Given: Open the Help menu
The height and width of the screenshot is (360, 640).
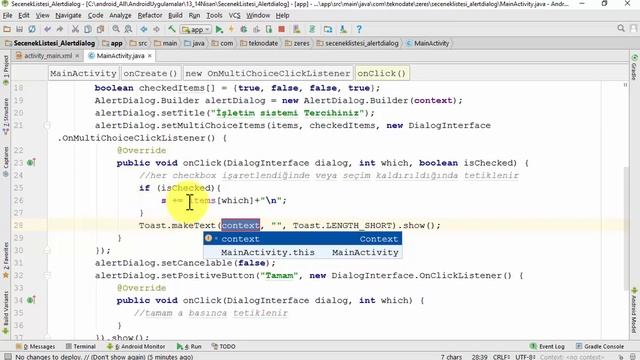Looking at the screenshot, I should click(282, 16).
